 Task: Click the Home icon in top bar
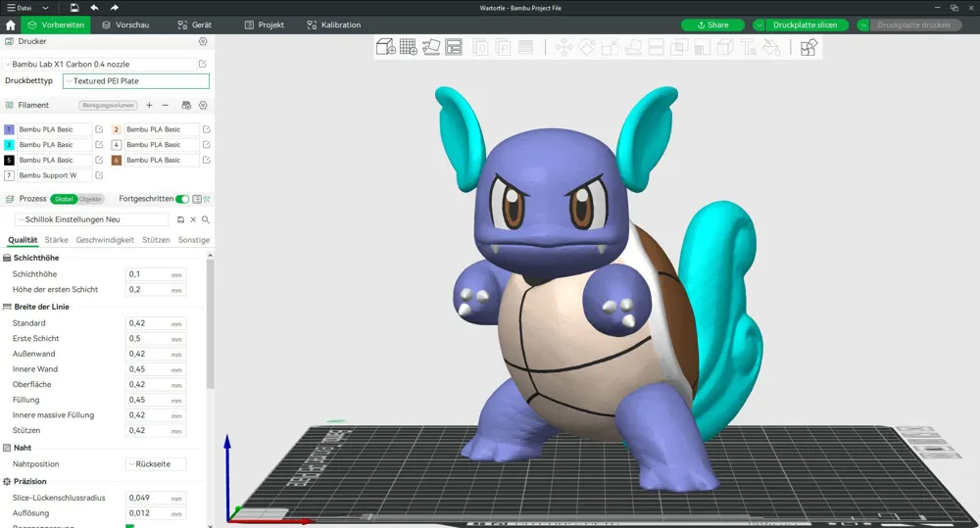coord(10,25)
